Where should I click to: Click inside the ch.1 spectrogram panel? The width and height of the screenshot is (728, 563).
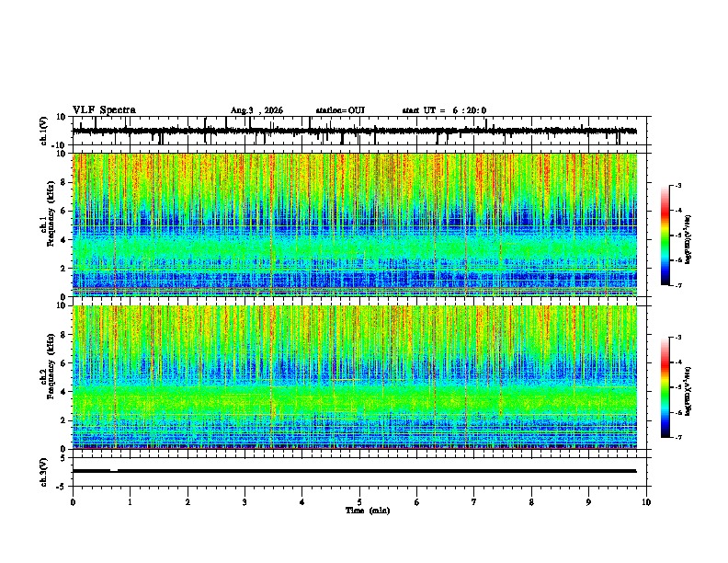[x=355, y=224]
